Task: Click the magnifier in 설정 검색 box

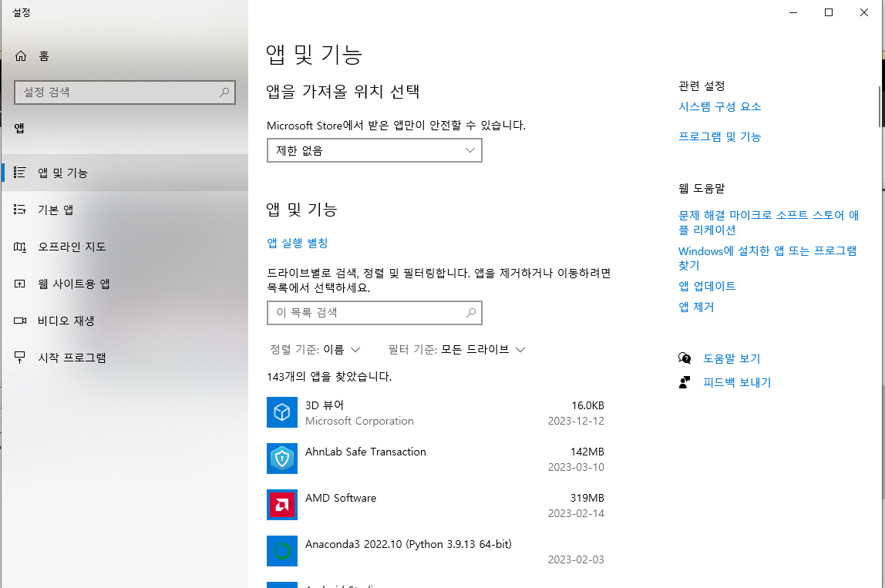Action: (x=224, y=92)
